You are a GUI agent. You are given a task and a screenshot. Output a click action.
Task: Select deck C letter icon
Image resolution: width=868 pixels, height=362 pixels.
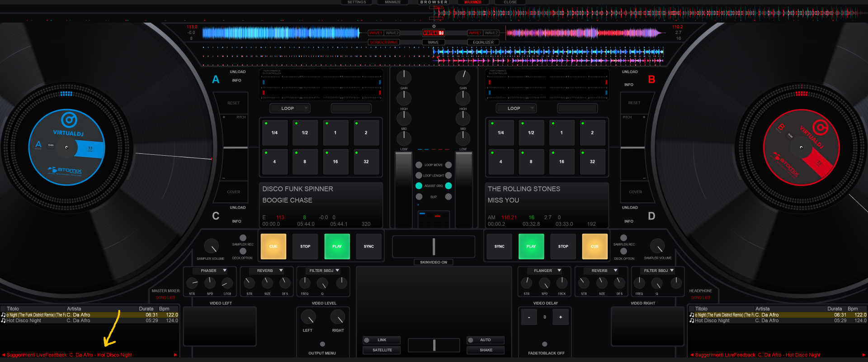point(216,216)
